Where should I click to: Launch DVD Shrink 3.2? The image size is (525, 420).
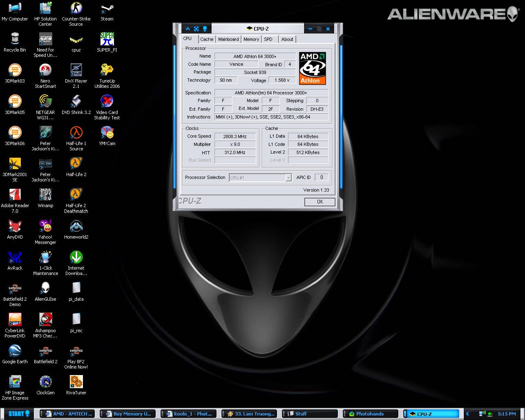(76, 105)
